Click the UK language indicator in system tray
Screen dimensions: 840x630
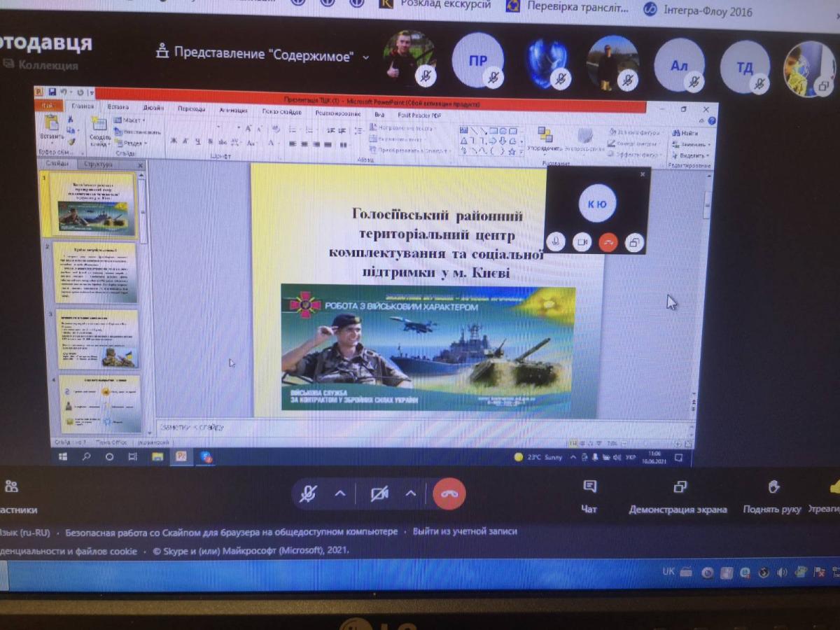click(x=668, y=571)
